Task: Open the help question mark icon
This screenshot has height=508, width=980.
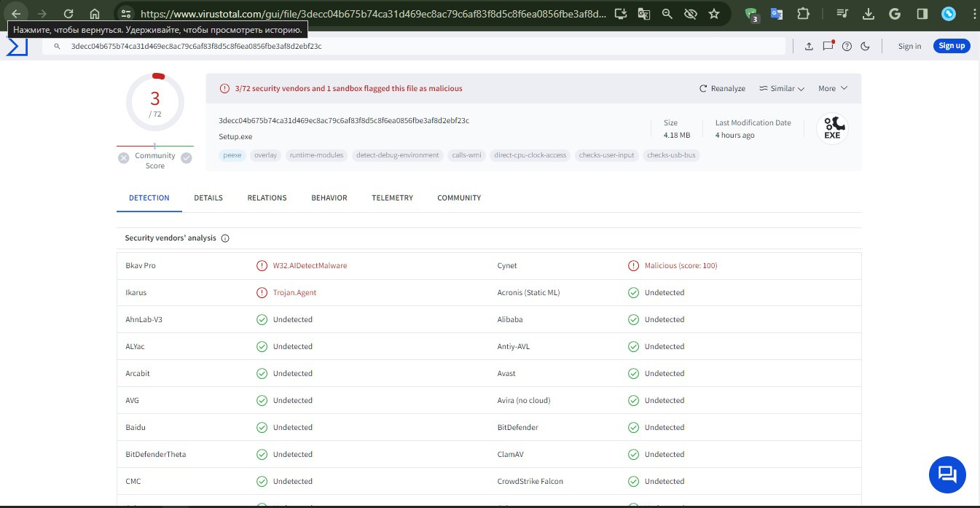Action: 847,46
